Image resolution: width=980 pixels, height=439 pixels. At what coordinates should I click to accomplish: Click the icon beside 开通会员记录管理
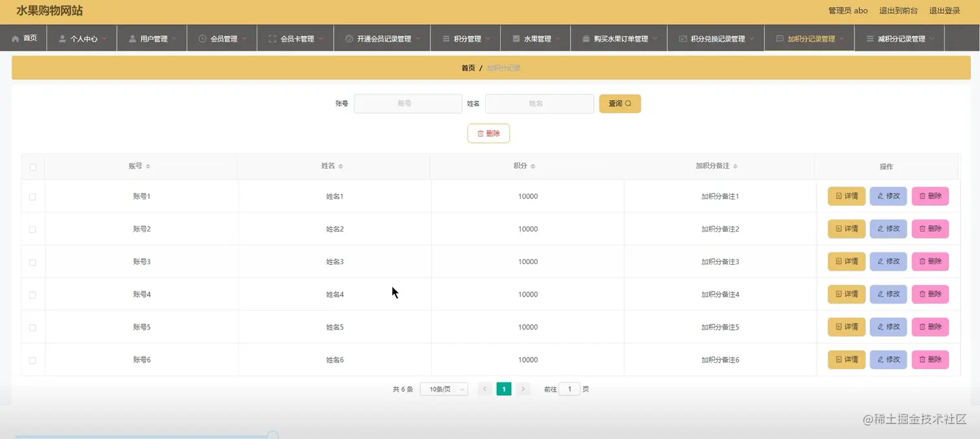349,39
